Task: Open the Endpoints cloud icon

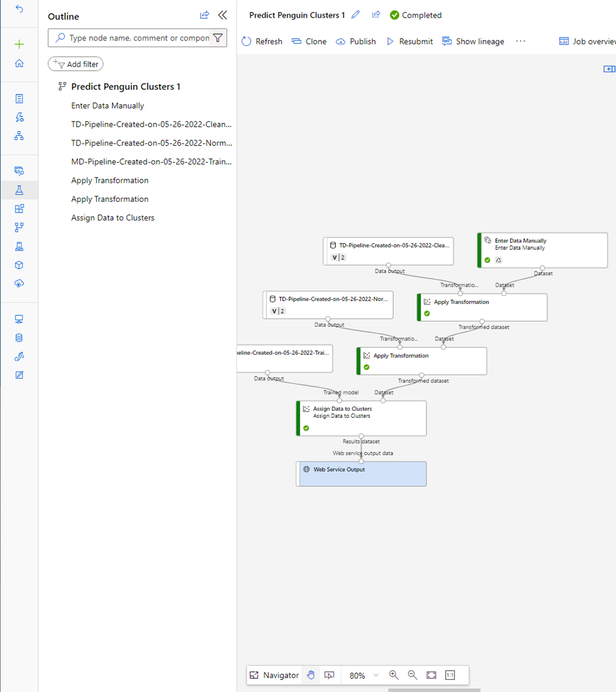Action: point(19,284)
